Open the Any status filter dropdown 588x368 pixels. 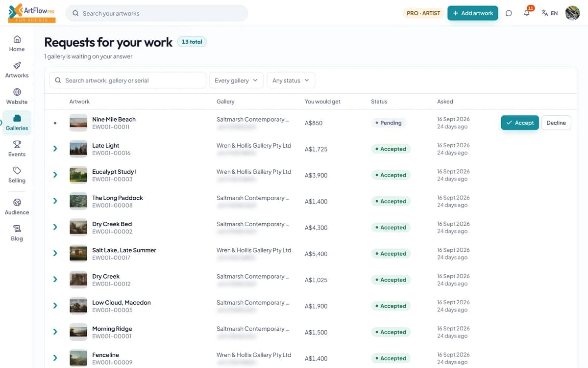[291, 80]
